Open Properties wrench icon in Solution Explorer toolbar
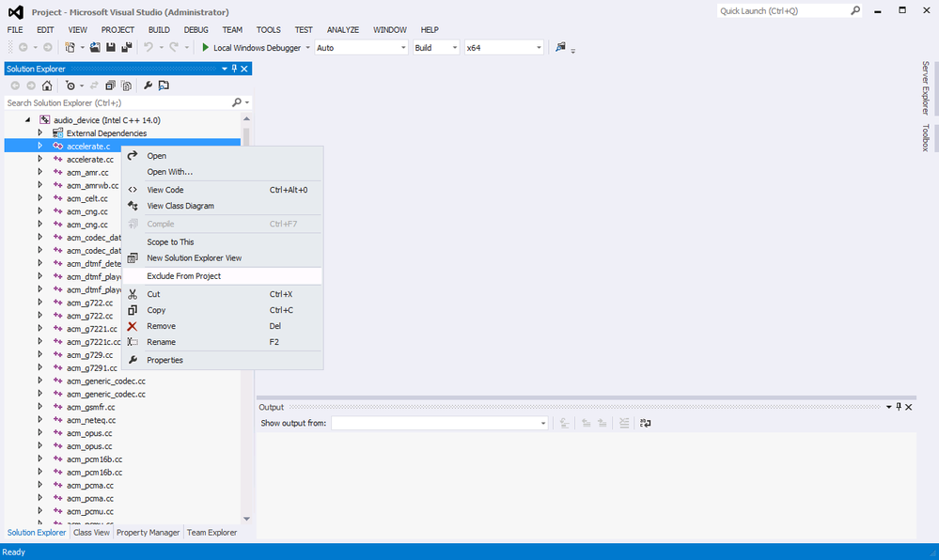This screenshot has height=560, width=939. click(148, 86)
